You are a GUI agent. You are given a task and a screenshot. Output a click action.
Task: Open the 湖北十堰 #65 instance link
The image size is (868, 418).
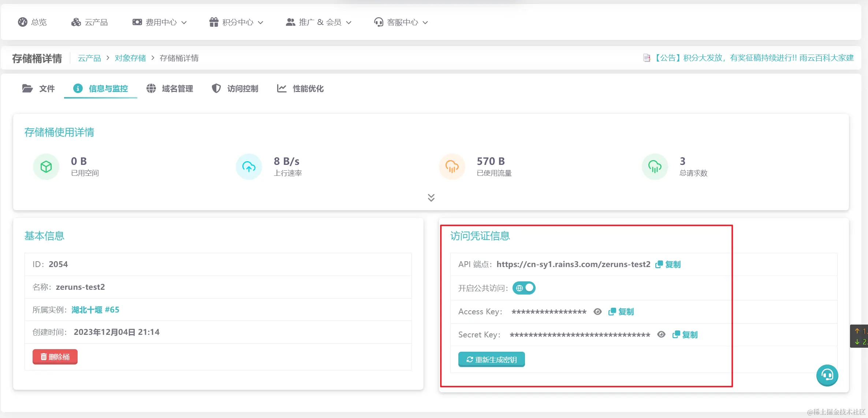(95, 310)
